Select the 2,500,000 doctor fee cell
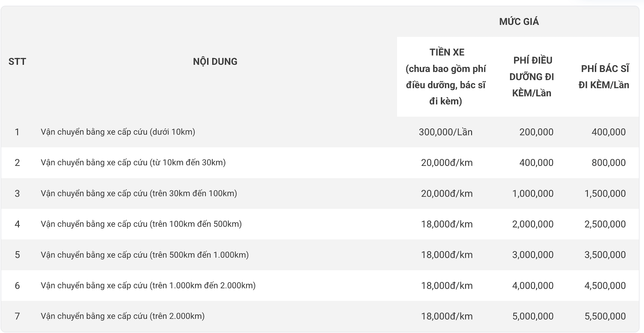 tap(605, 224)
